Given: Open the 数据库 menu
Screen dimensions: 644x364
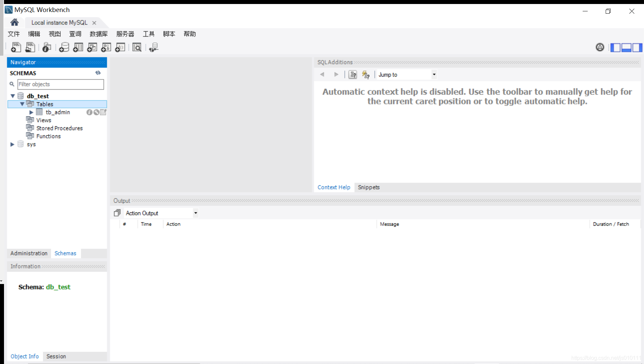Looking at the screenshot, I should (x=99, y=34).
